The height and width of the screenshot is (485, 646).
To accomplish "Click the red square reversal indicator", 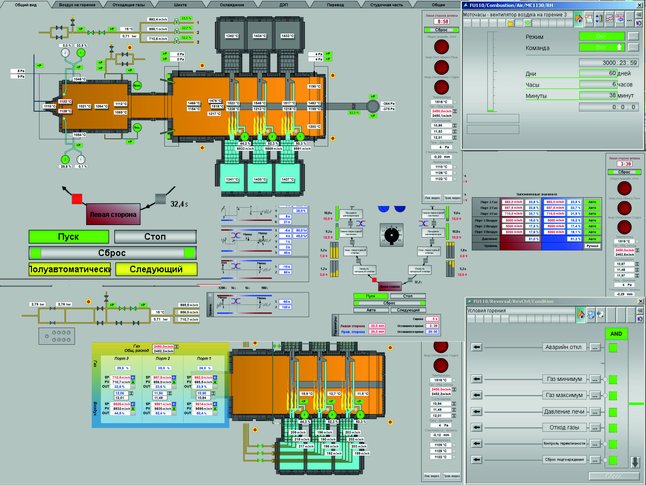I will pos(77,199).
